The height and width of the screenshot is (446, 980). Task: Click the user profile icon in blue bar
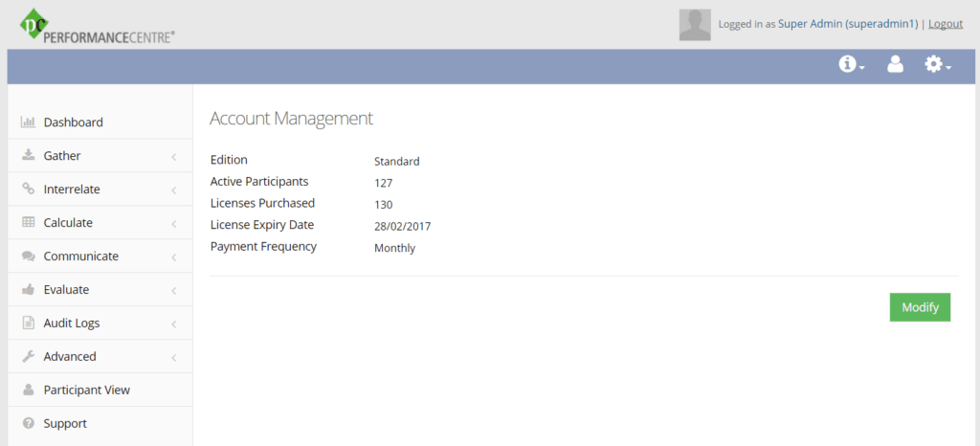(896, 64)
